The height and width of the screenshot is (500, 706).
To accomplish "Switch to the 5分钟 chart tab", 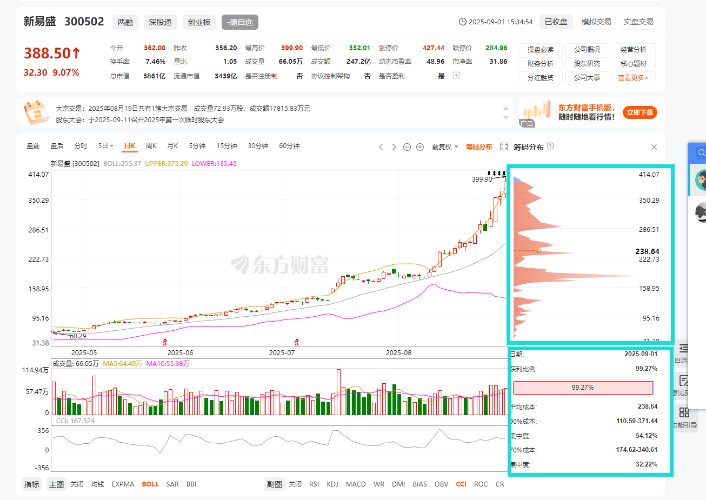I will 197,146.
